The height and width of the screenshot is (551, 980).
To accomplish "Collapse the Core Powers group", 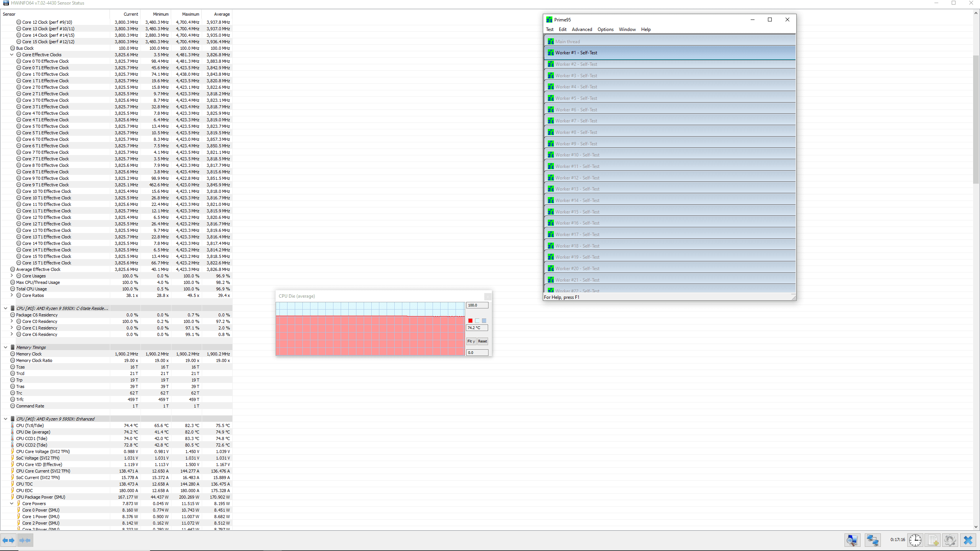I will tap(12, 504).
